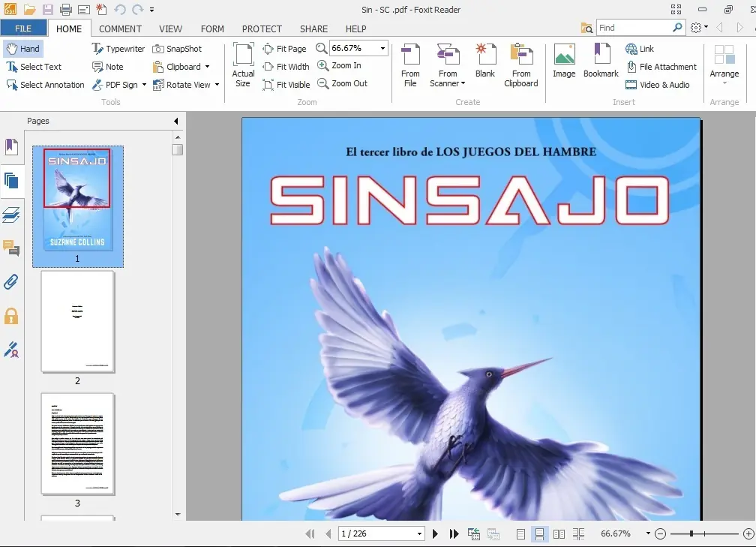This screenshot has height=547, width=756.
Task: Expand the From Scanner dropdown
Action: (x=463, y=83)
